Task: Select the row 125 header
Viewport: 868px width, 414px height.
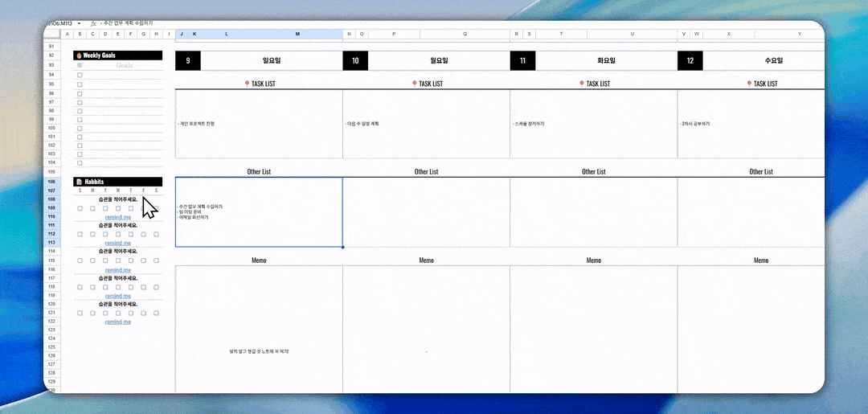Action: [51, 347]
